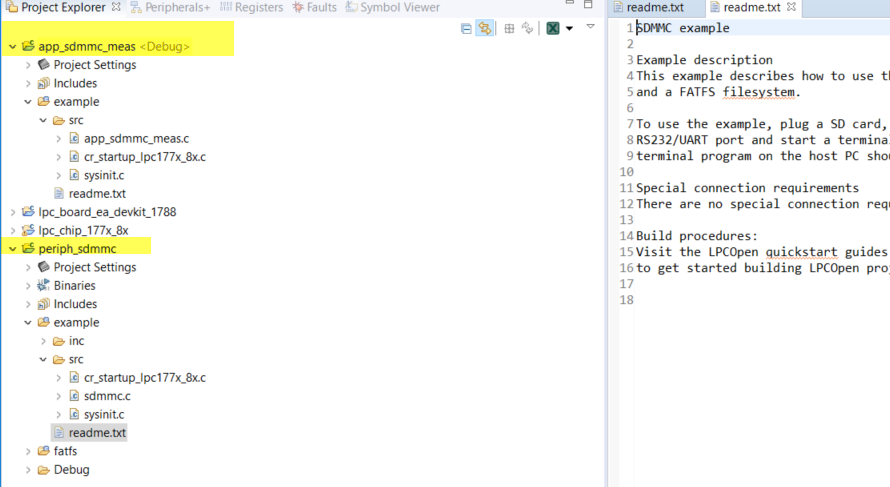Image resolution: width=890 pixels, height=487 pixels.
Task: Expand Includes under app_sdmmc_meas
Action: [28, 83]
